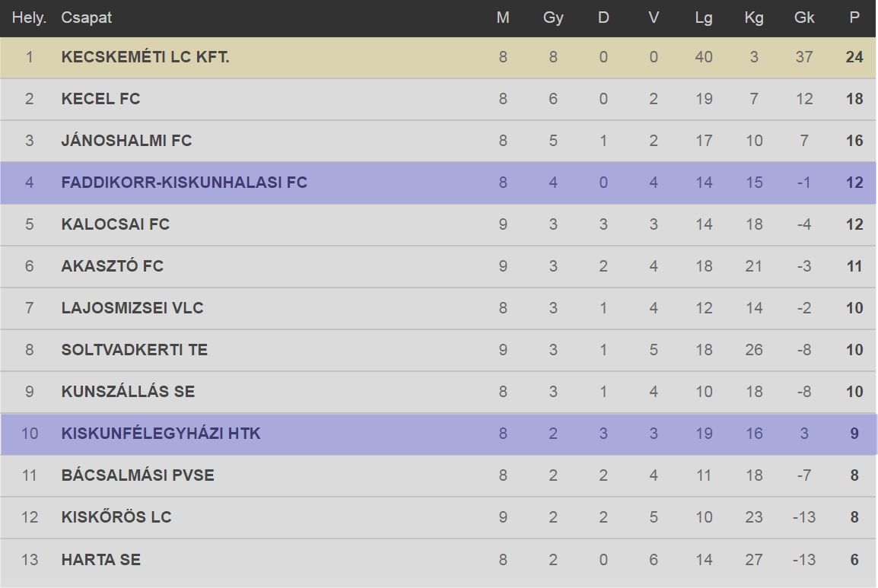878x588 pixels.
Task: Select JÁNOSHALMI FC in the table
Action: (126, 141)
